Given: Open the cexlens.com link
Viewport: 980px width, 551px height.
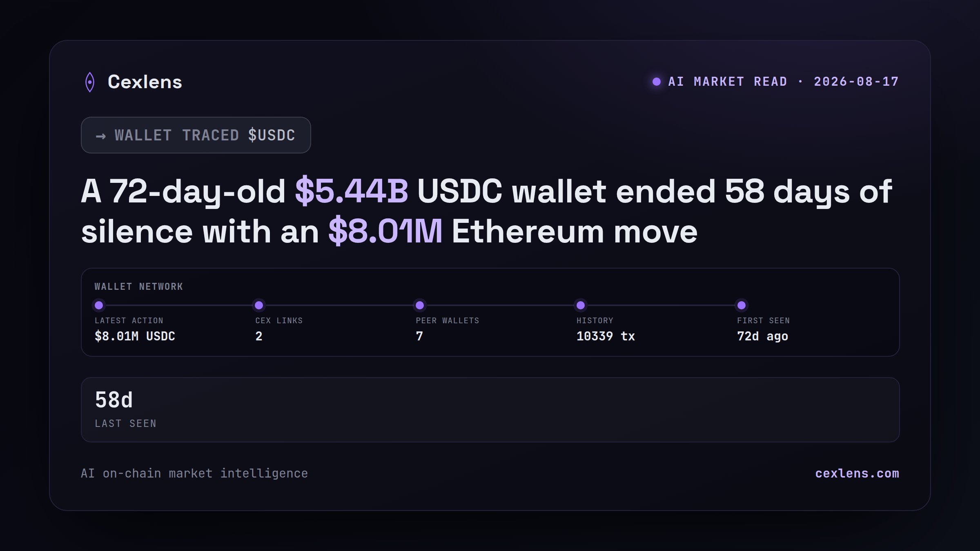Looking at the screenshot, I should 857,473.
